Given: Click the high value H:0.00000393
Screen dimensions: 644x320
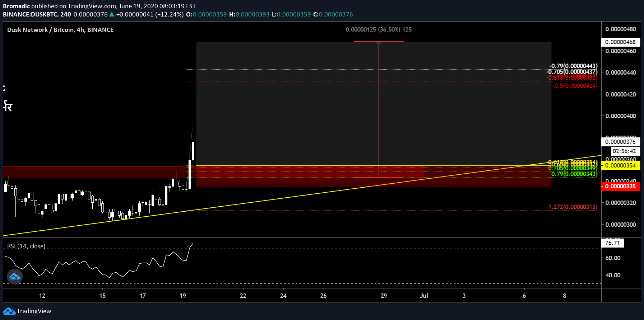Looking at the screenshot, I should [249, 14].
